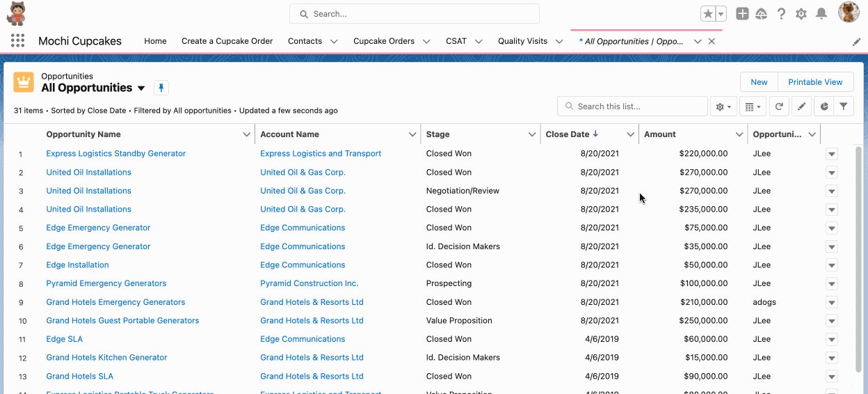Open the All Opportunities list view selector
Viewport: 868px width, 394px height.
[x=141, y=88]
